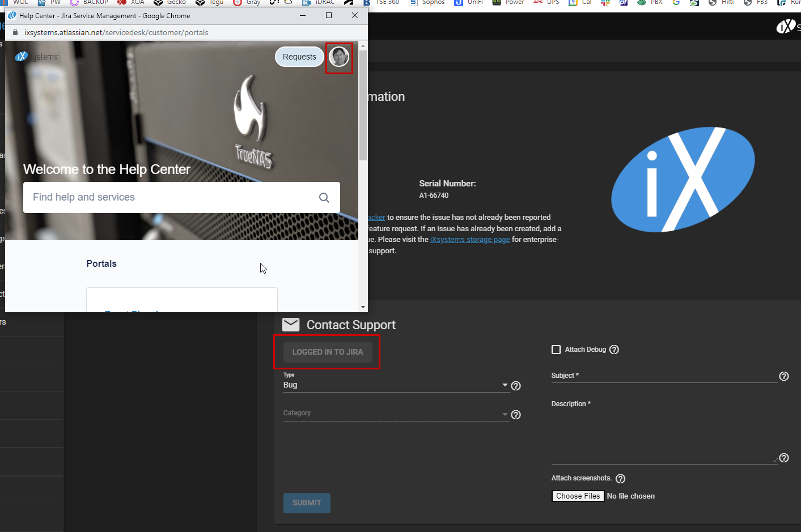The height and width of the screenshot is (532, 801).
Task: Click the 'Portals' heading text
Action: (101, 263)
